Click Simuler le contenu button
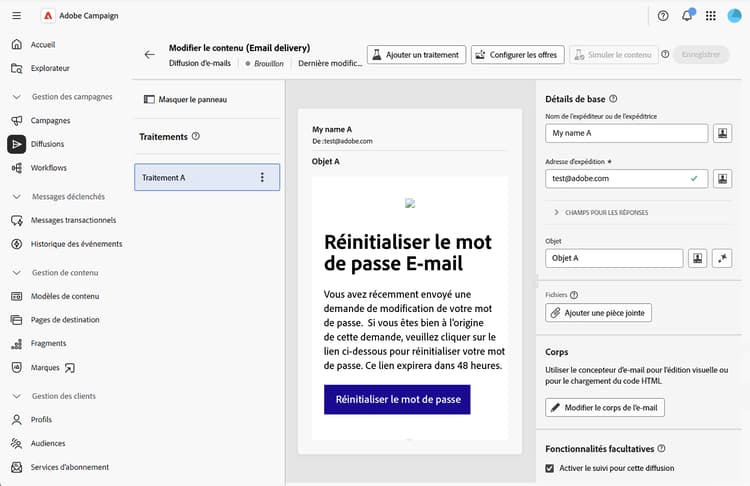 tap(613, 55)
